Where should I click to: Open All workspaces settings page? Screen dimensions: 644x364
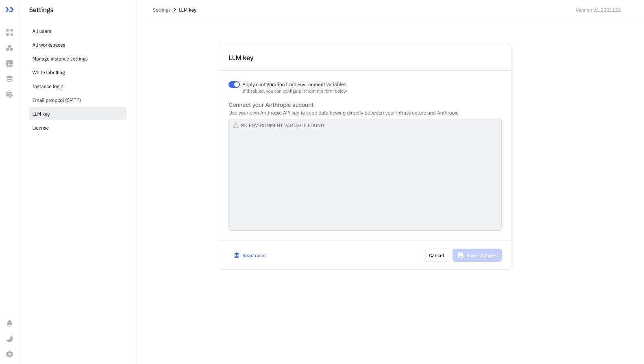(49, 45)
